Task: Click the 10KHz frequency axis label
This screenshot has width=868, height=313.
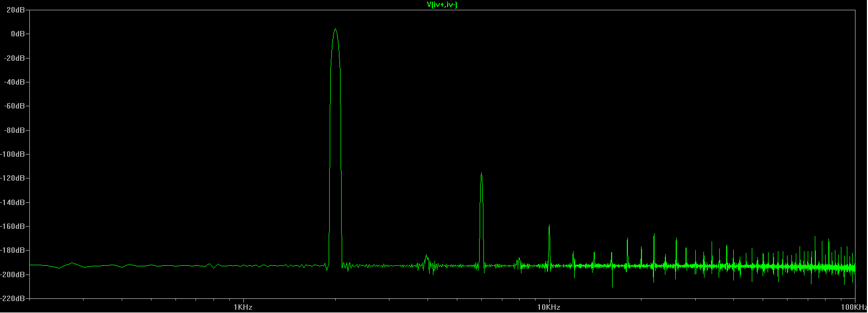Action: click(549, 307)
